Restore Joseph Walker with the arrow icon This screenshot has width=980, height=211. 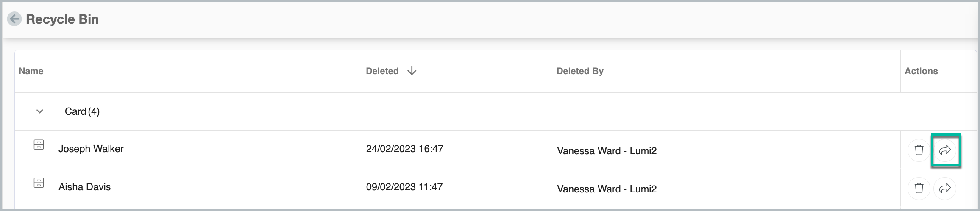coord(945,150)
